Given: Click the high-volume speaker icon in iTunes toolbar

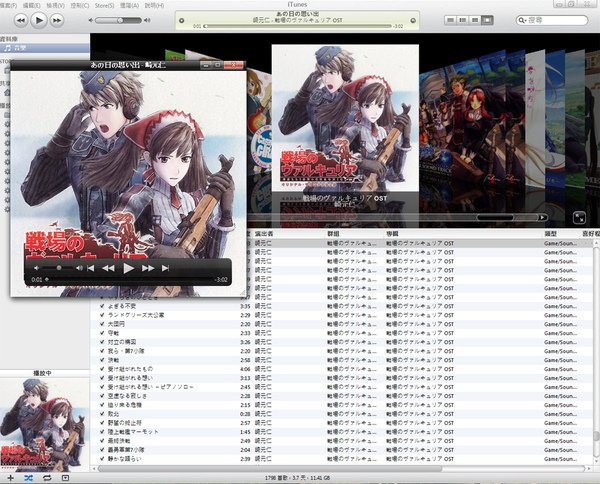Looking at the screenshot, I should pos(147,20).
